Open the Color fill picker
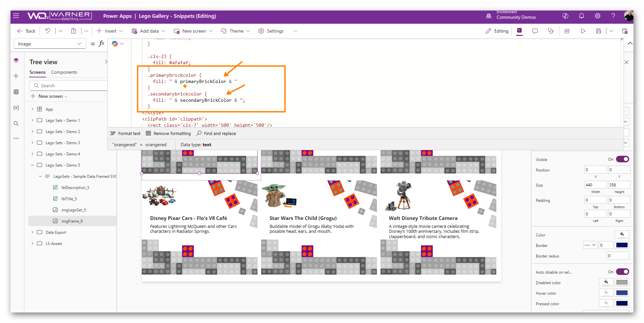Viewport: 644px width, 323px height. (x=622, y=234)
